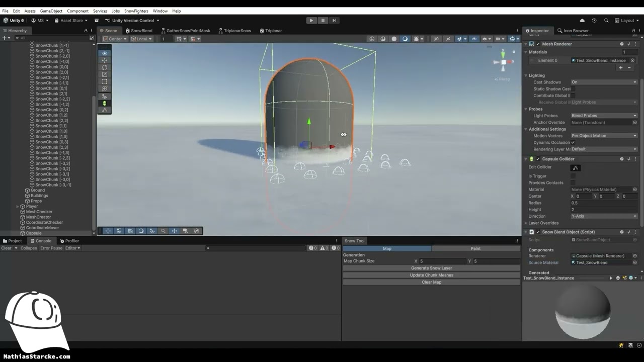Click the Play button in the toolbar
The width and height of the screenshot is (644, 362).
tap(311, 21)
